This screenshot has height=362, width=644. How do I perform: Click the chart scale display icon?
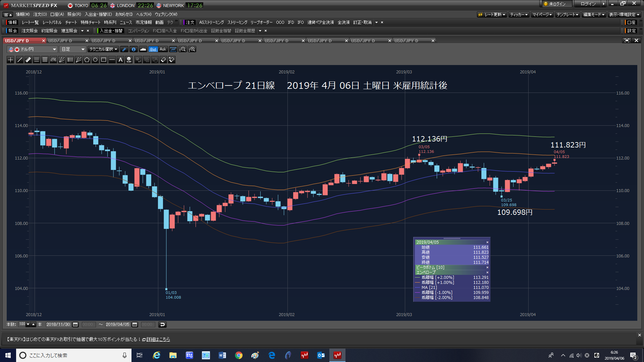173,49
